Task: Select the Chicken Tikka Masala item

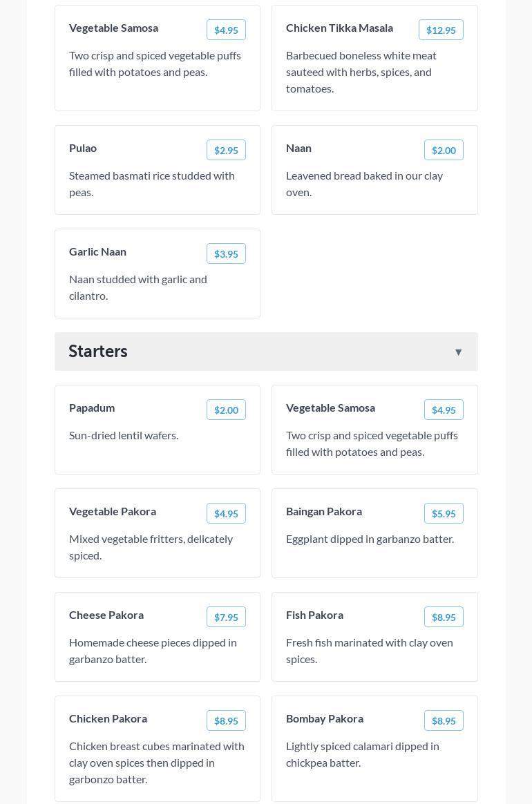Action: 339,28
